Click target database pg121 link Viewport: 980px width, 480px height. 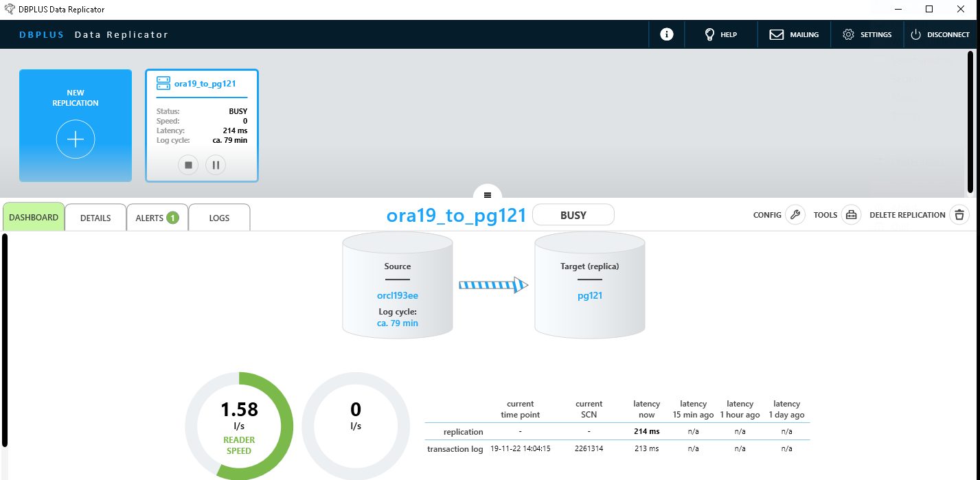[590, 296]
